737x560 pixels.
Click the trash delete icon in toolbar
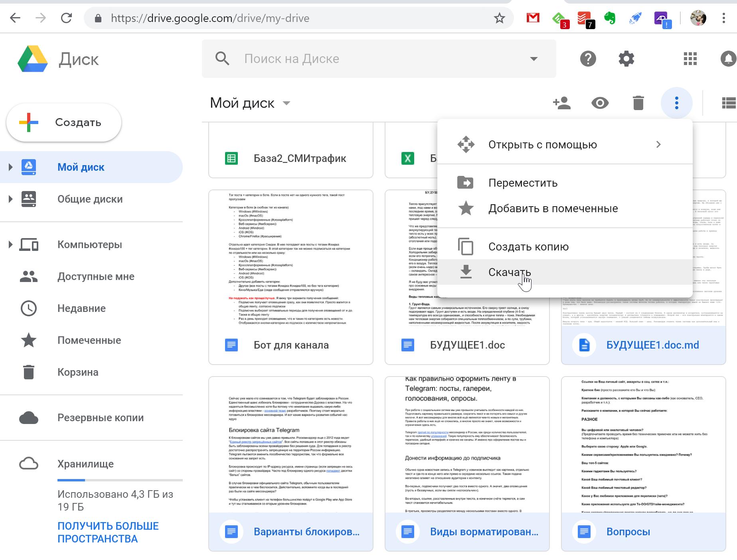pos(638,103)
